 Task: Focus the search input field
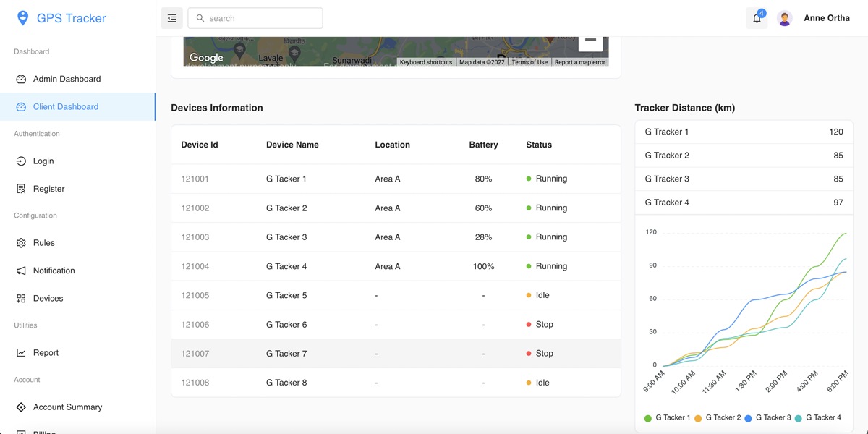(x=255, y=18)
